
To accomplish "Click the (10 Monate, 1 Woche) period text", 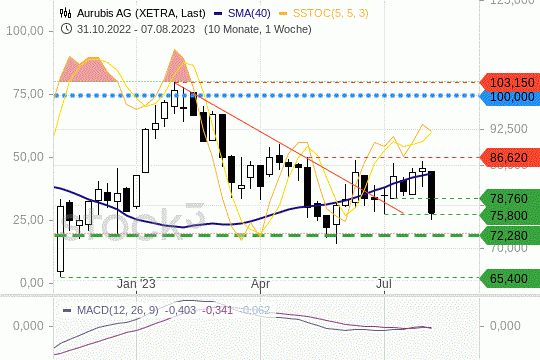I will [258, 29].
